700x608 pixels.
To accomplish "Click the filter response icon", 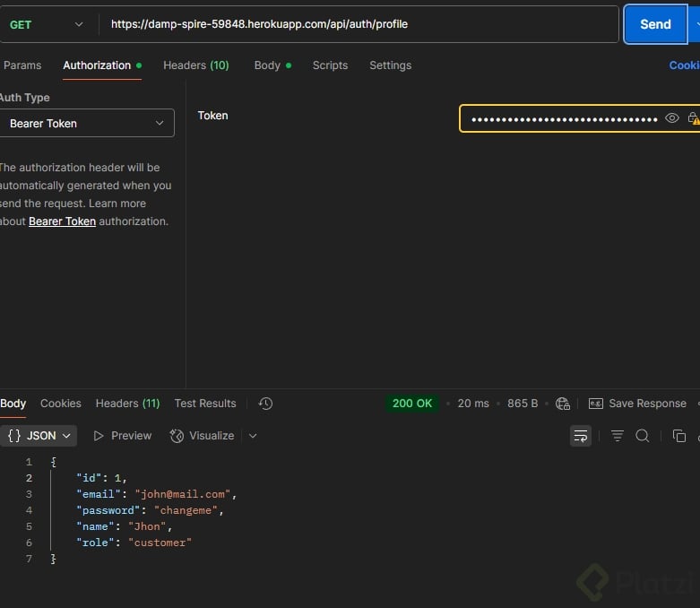I will click(618, 436).
